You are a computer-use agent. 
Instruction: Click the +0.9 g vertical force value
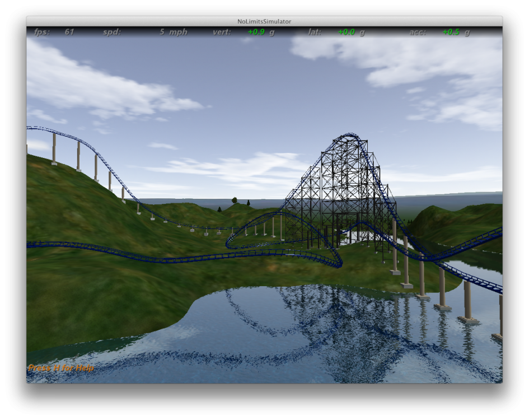point(261,32)
